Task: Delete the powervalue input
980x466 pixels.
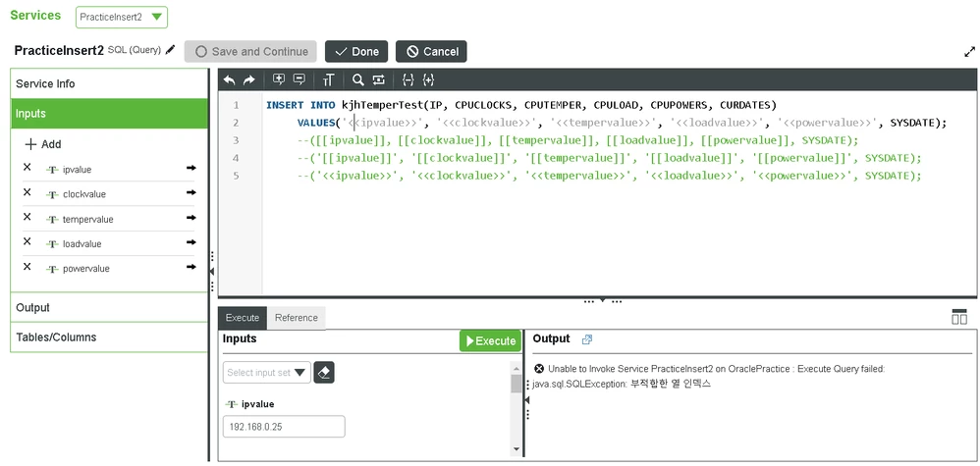Action: pyautogui.click(x=27, y=267)
